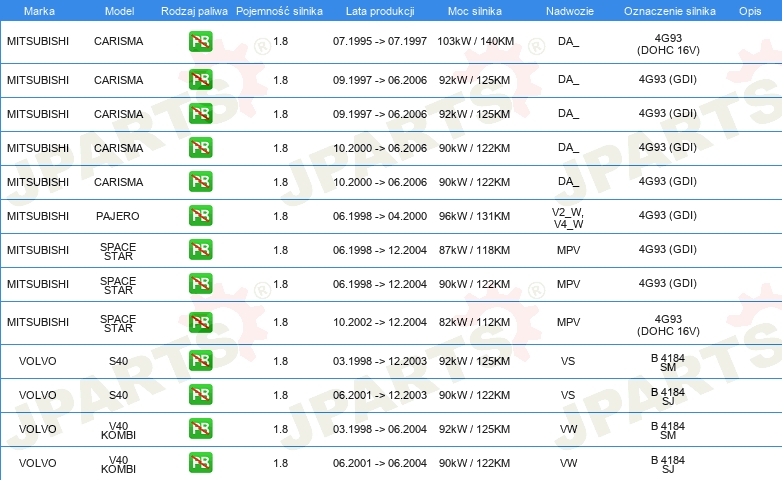Click V40 KOMBI in the 03.1998 -> 06.2004 row
782x480 pixels.
tap(118, 431)
